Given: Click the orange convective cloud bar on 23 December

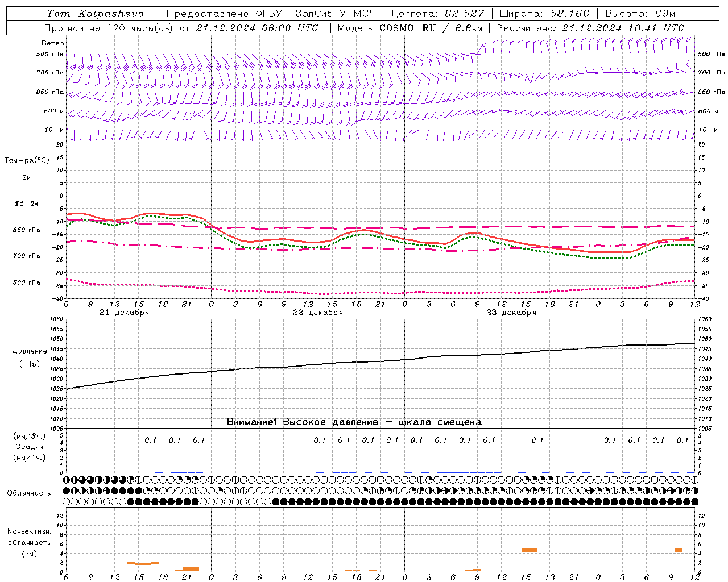Looking at the screenshot, I should click(530, 550).
